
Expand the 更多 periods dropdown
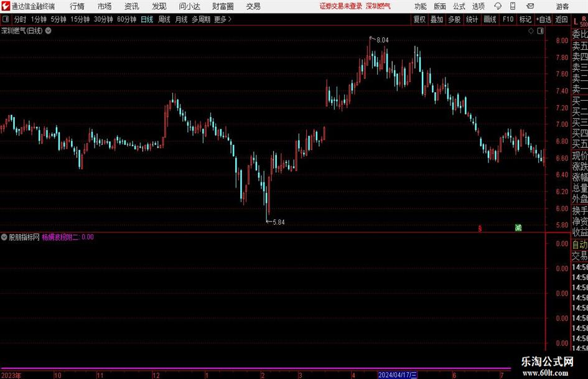click(223, 19)
